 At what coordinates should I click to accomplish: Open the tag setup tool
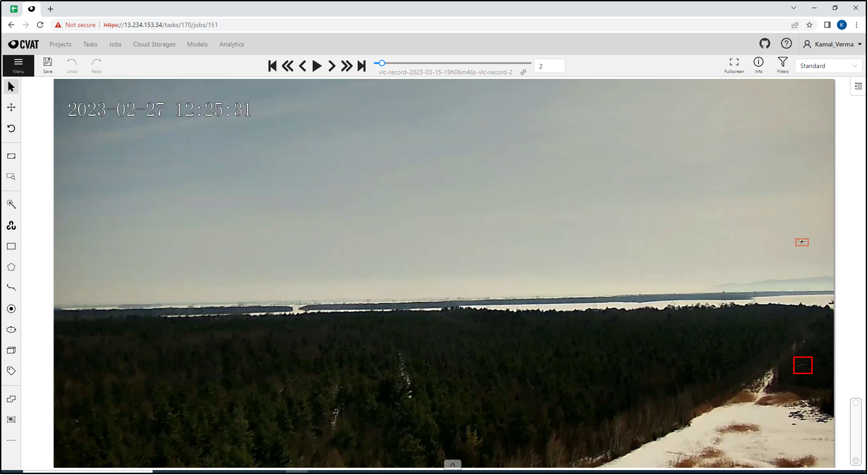tap(11, 371)
